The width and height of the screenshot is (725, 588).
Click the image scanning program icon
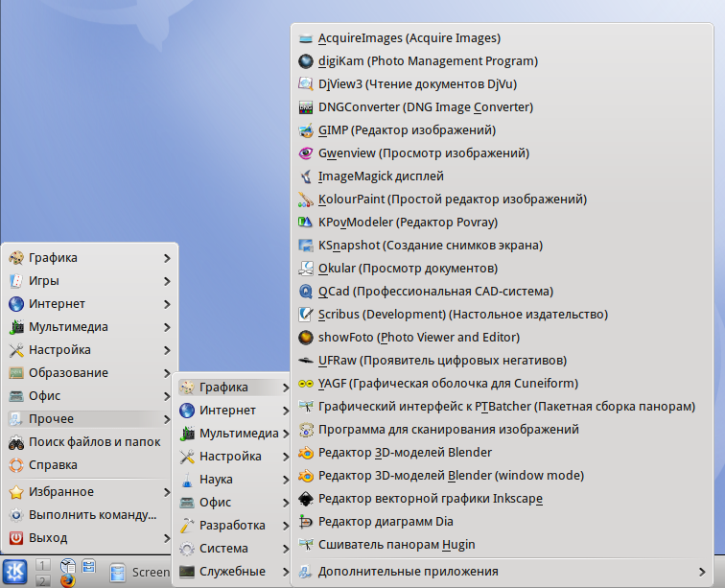click(306, 430)
